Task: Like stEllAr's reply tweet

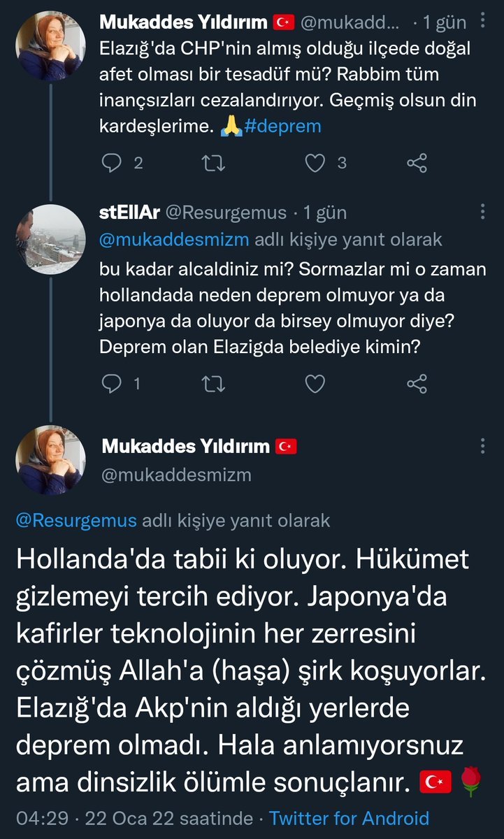Action: [x=316, y=383]
